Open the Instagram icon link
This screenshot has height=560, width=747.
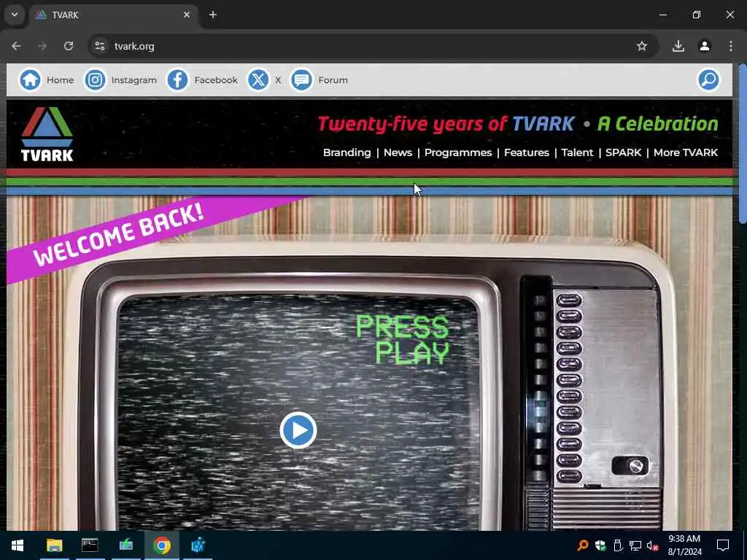tap(95, 80)
